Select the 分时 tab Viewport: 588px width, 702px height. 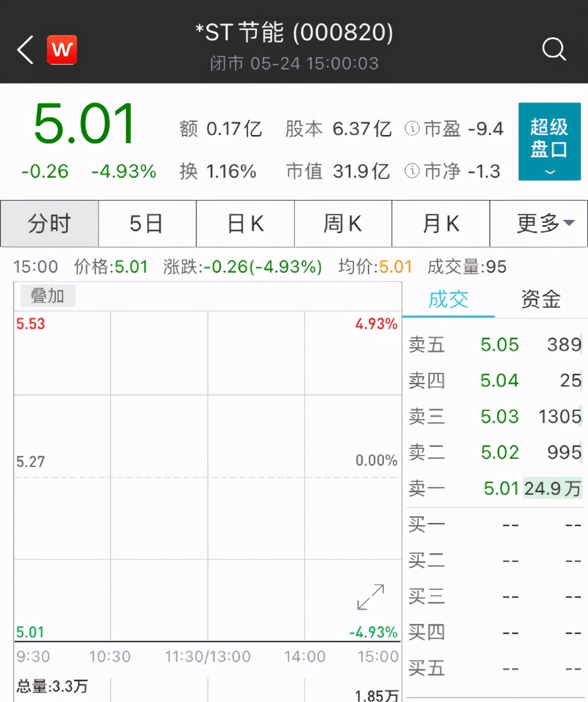(49, 224)
